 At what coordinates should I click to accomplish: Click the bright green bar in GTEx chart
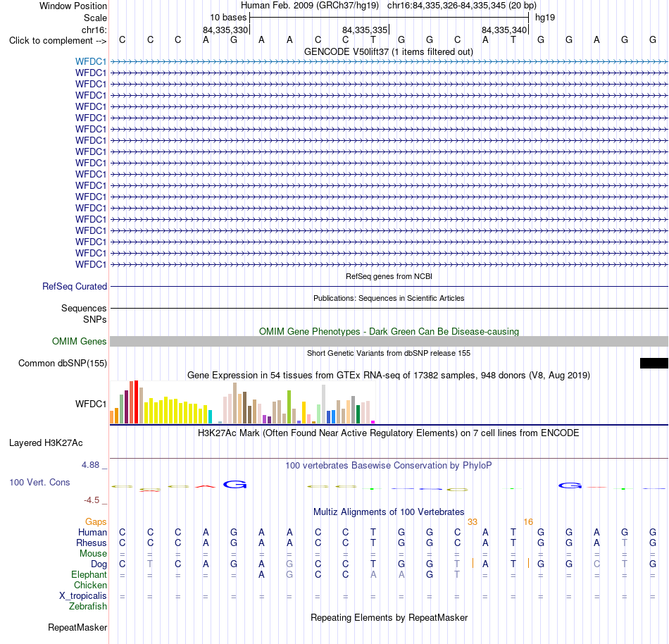pos(289,407)
